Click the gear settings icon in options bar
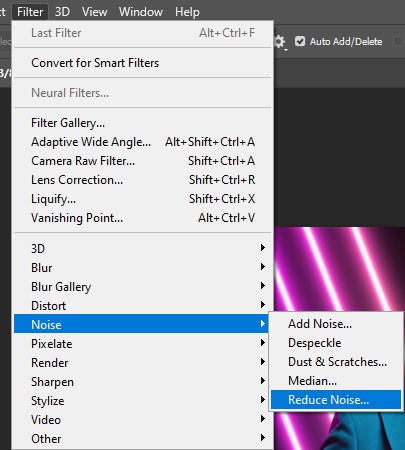 280,42
